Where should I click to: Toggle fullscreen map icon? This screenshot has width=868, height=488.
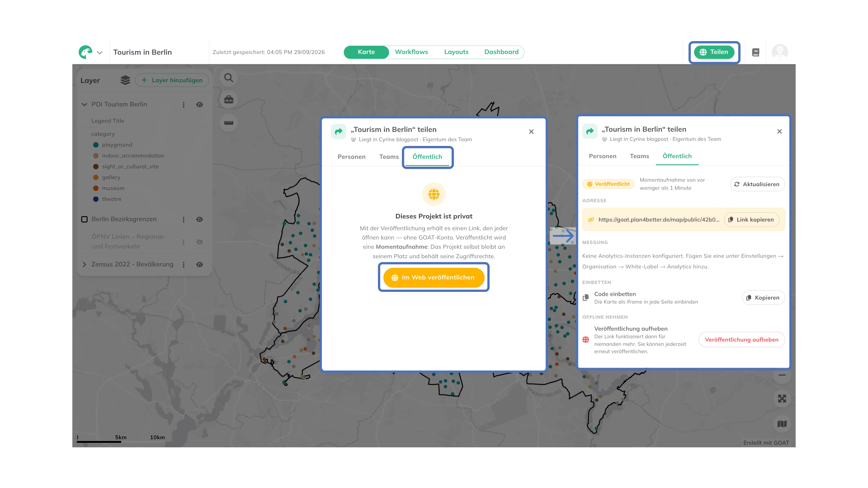[782, 399]
